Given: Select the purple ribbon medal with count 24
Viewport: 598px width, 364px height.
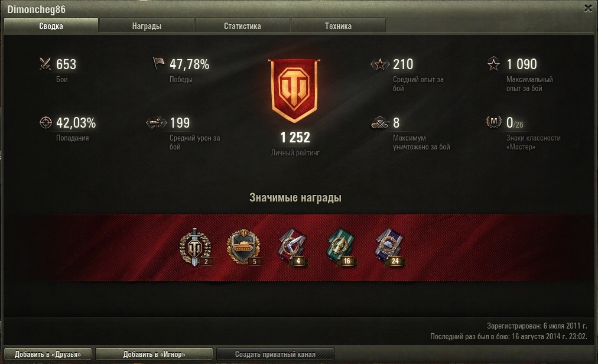Looking at the screenshot, I should (390, 247).
